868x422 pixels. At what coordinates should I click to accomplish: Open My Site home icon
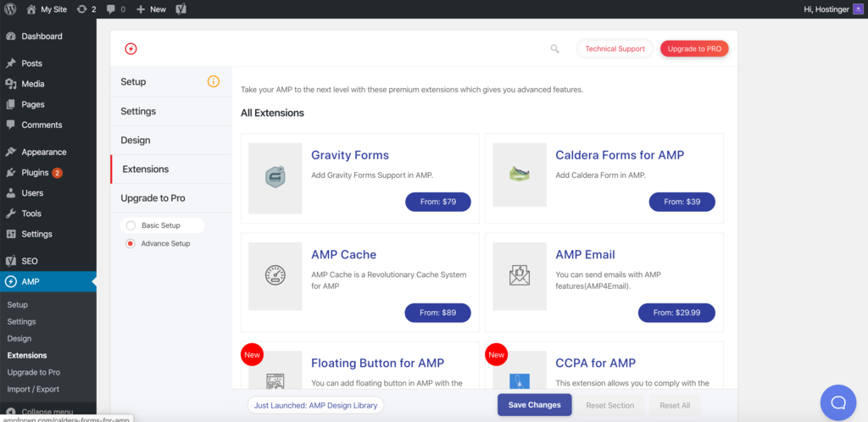[31, 8]
